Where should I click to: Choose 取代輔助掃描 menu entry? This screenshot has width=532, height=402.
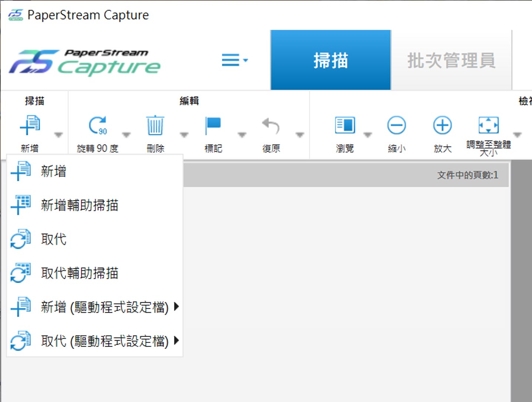tap(95, 273)
